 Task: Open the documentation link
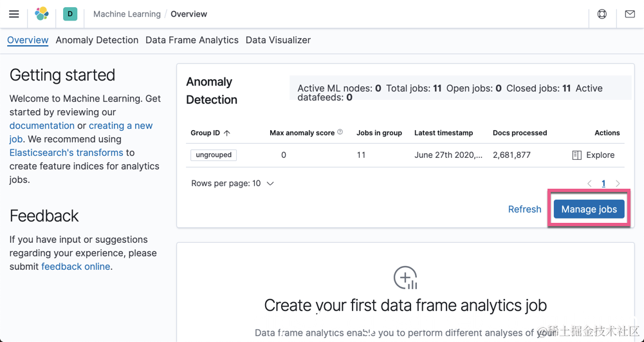click(x=42, y=126)
